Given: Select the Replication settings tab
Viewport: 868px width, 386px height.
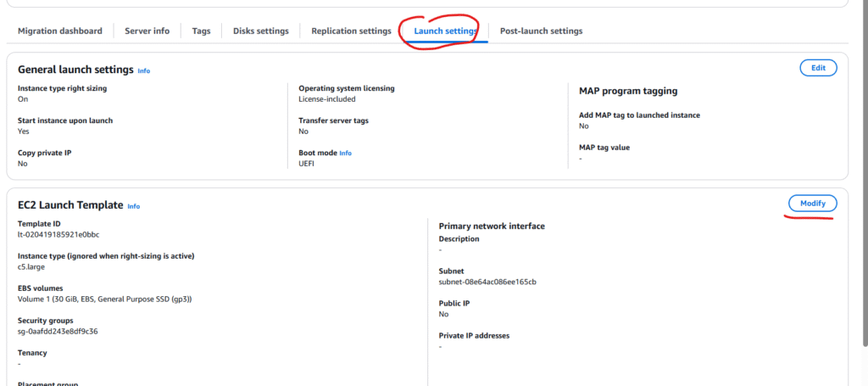Looking at the screenshot, I should coord(351,31).
